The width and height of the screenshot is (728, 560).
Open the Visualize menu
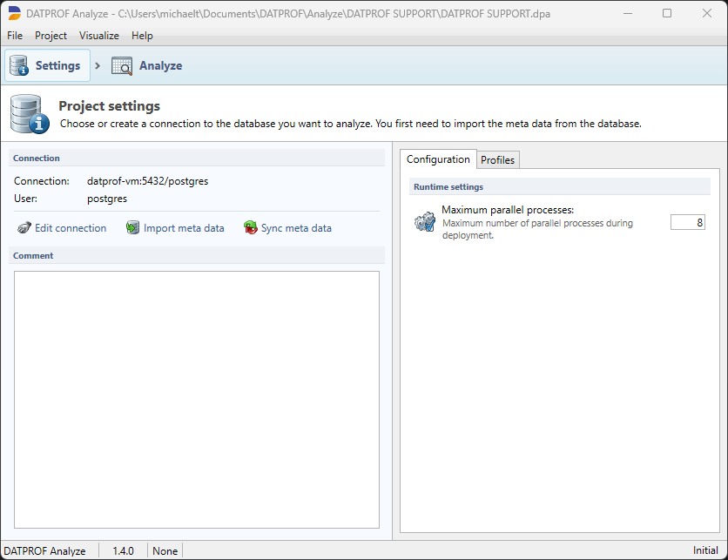click(98, 36)
